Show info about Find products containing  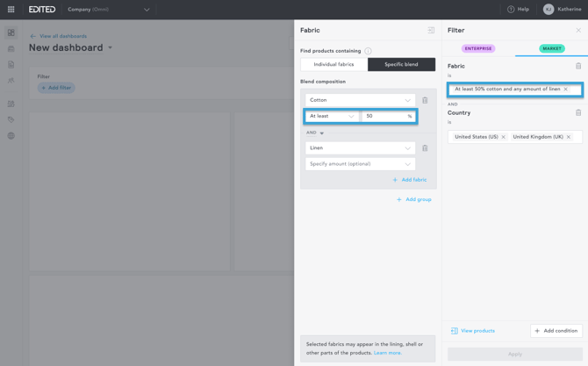(x=369, y=51)
